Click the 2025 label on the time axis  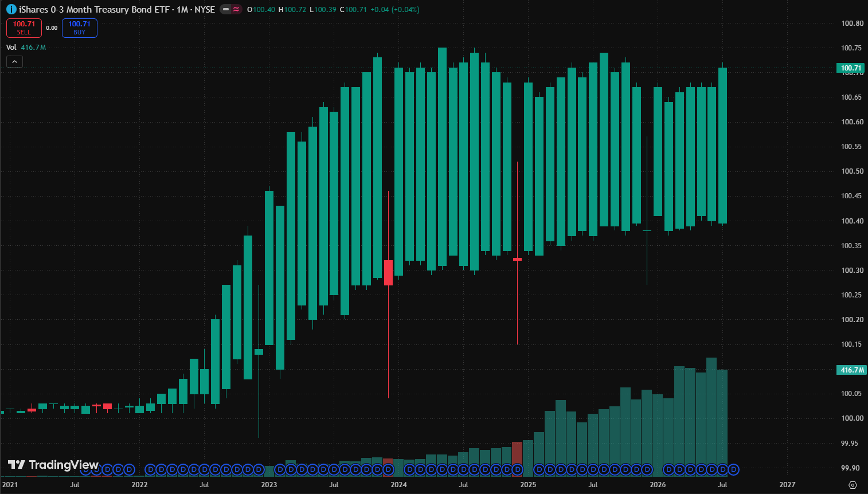(528, 485)
